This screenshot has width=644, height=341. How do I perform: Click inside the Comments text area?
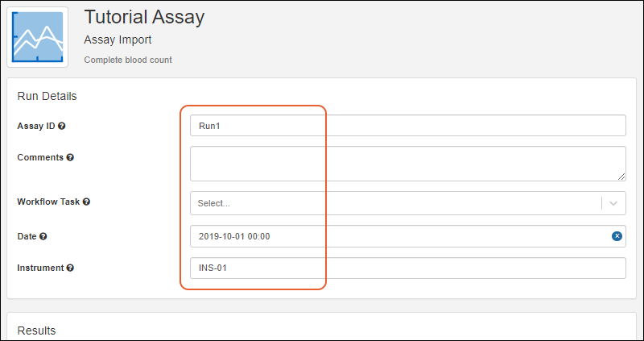pos(407,163)
